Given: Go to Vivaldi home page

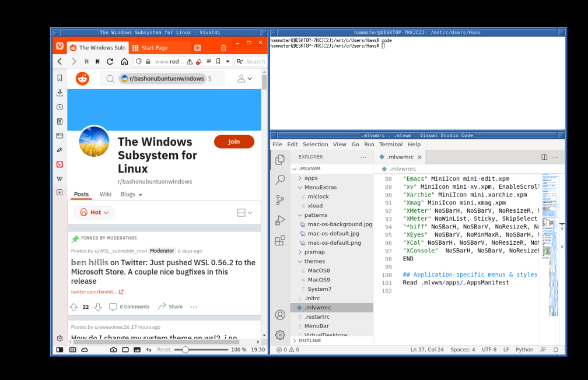Looking at the screenshot, I should pos(124,61).
